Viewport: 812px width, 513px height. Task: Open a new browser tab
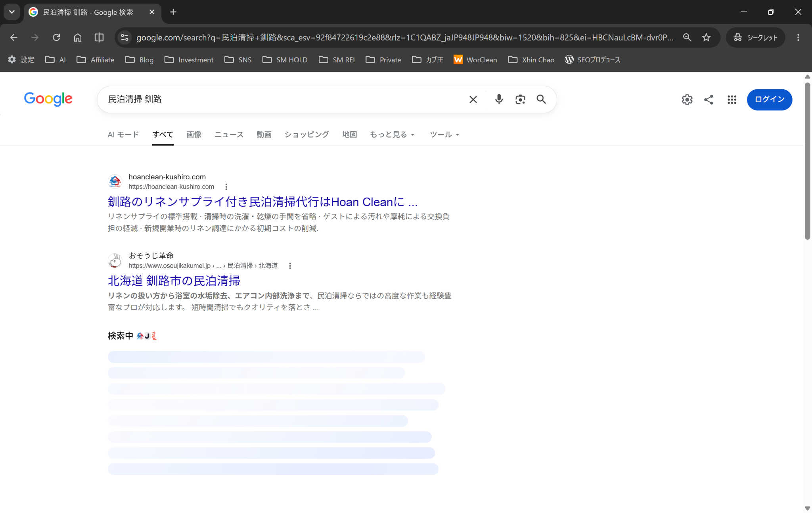pos(173,12)
